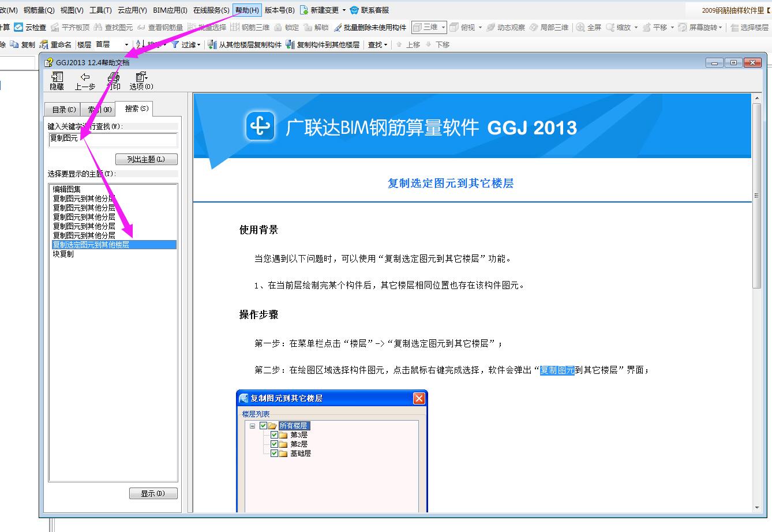Click 复制构件到其他楼层 icon
Viewport: 772px width, 532px height.
point(290,44)
